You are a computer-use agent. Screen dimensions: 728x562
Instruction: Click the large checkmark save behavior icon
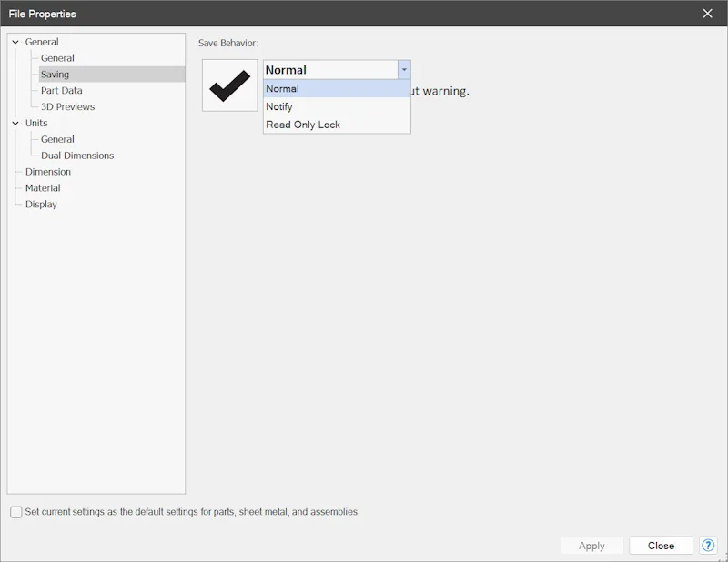[230, 85]
